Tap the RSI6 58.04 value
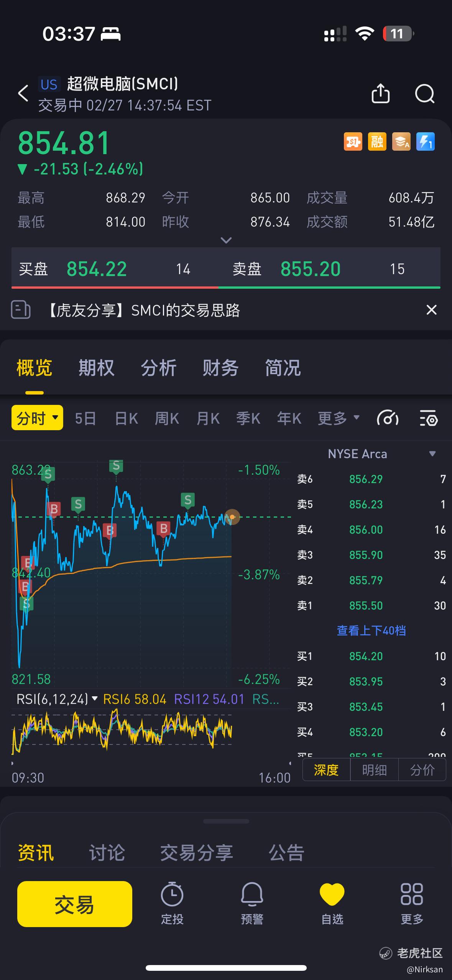This screenshot has width=452, height=980. tap(135, 699)
